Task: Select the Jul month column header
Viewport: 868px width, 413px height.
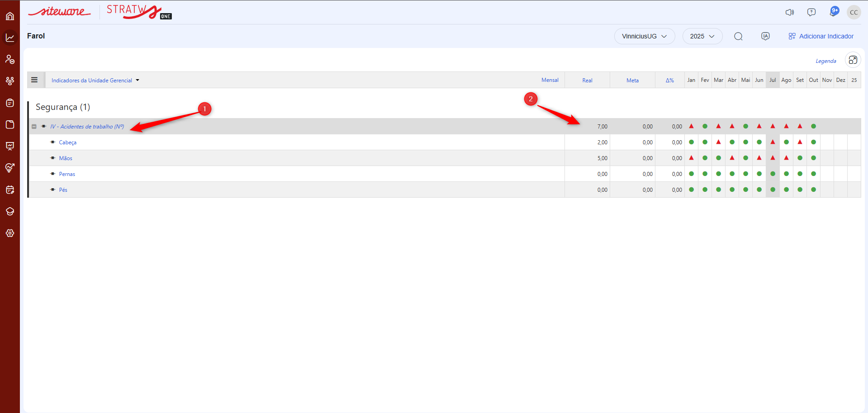Action: (x=773, y=80)
